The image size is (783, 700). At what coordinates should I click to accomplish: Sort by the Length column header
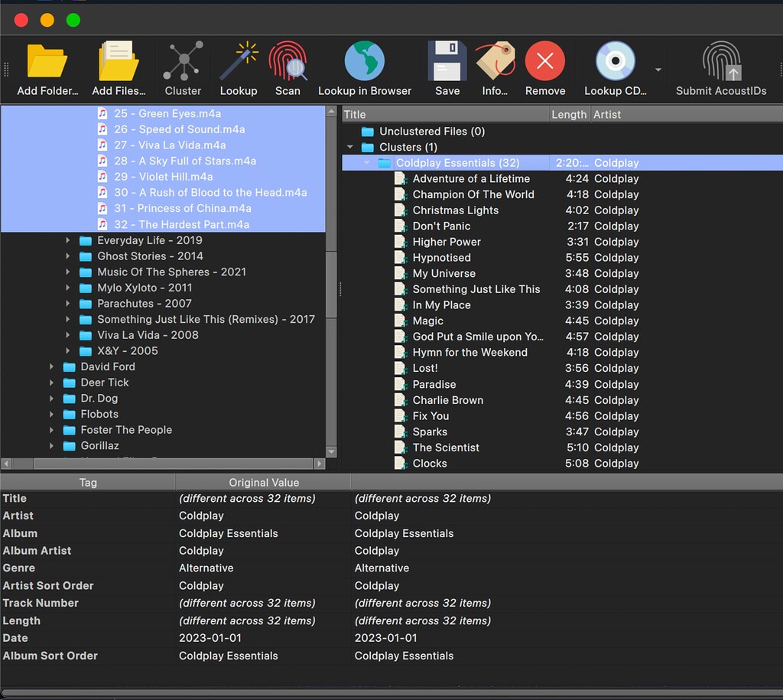click(x=569, y=115)
